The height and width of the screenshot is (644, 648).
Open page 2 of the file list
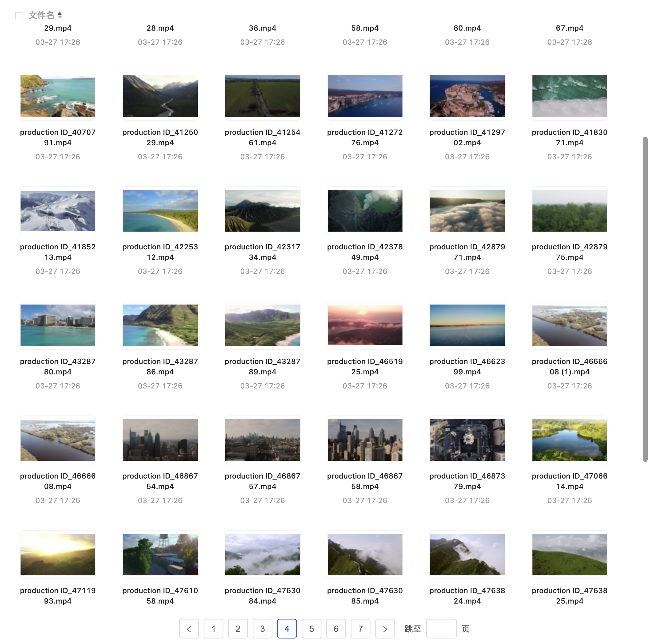(x=238, y=629)
